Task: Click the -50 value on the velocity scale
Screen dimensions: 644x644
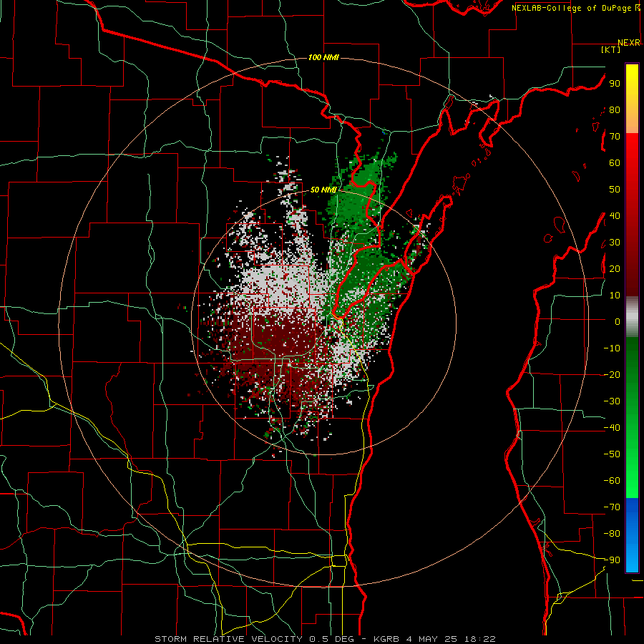Action: (x=612, y=454)
